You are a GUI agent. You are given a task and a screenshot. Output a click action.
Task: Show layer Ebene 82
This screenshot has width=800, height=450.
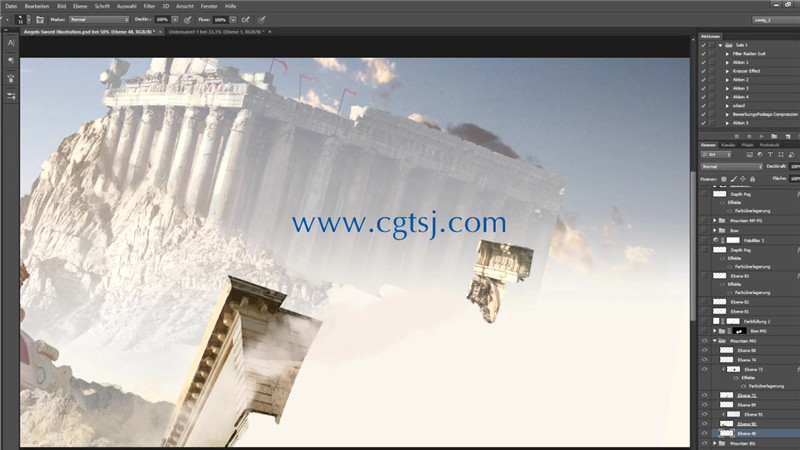click(705, 302)
